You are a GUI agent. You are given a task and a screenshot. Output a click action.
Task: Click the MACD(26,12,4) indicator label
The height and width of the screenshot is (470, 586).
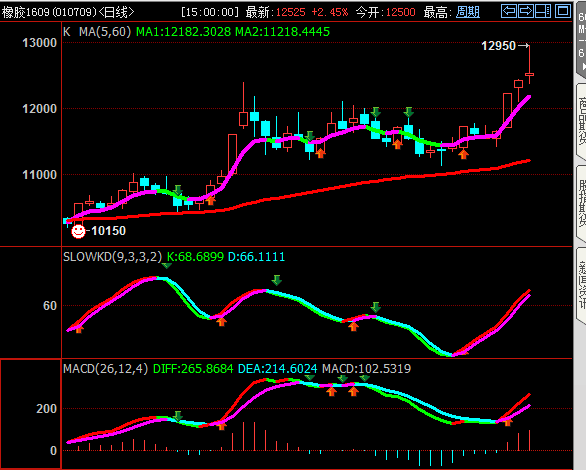coord(106,369)
